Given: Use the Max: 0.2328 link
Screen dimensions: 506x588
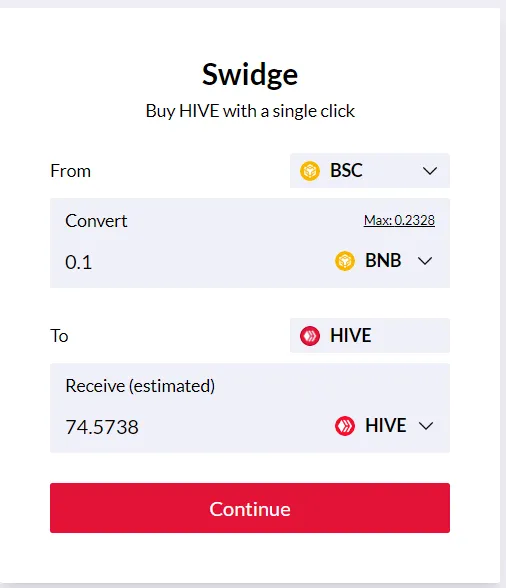Looking at the screenshot, I should (x=399, y=220).
